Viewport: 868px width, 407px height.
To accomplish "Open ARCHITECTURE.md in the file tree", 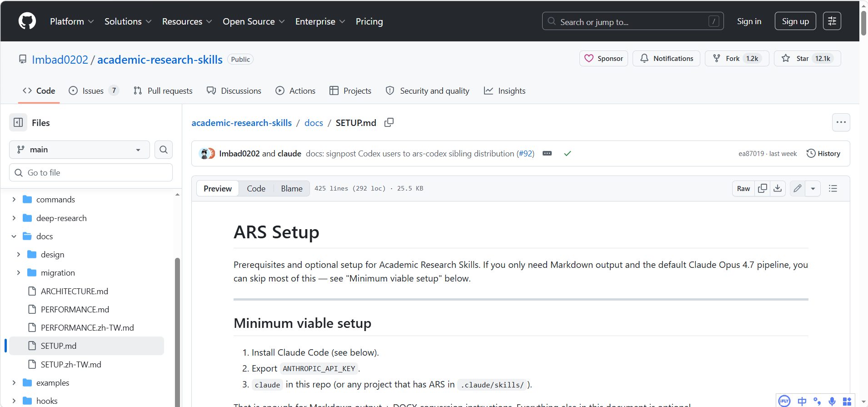I will [75, 291].
